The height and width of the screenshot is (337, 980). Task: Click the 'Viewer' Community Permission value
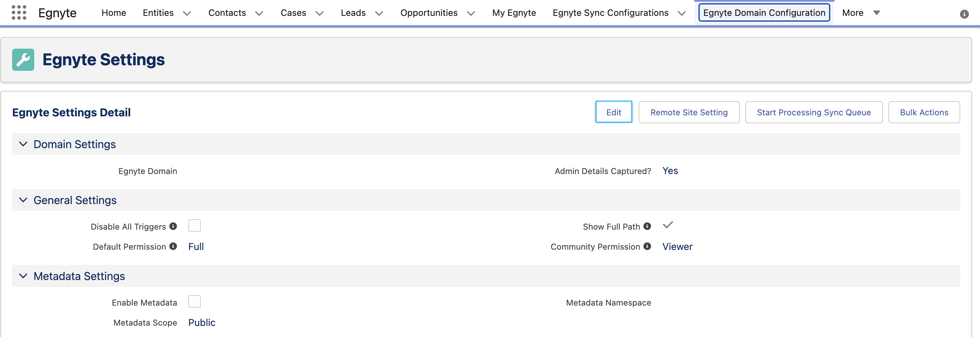(678, 247)
